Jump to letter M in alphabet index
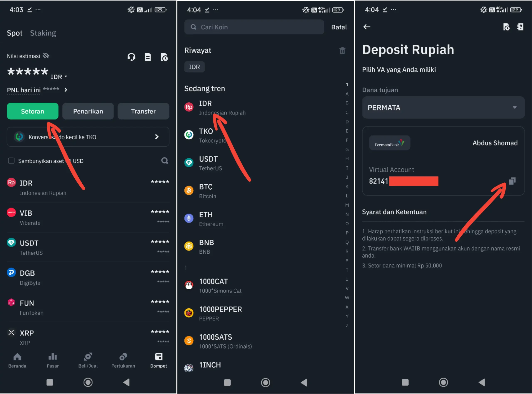The image size is (532, 394). pyautogui.click(x=347, y=205)
